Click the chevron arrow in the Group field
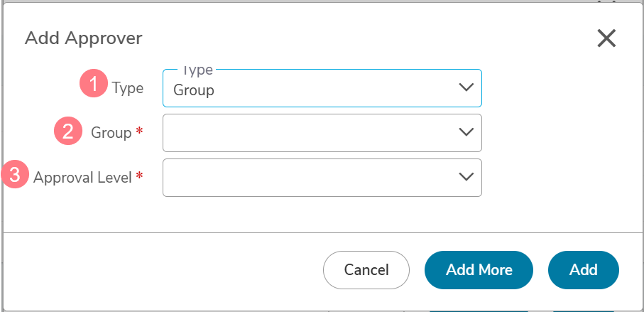The width and height of the screenshot is (644, 312). click(466, 132)
